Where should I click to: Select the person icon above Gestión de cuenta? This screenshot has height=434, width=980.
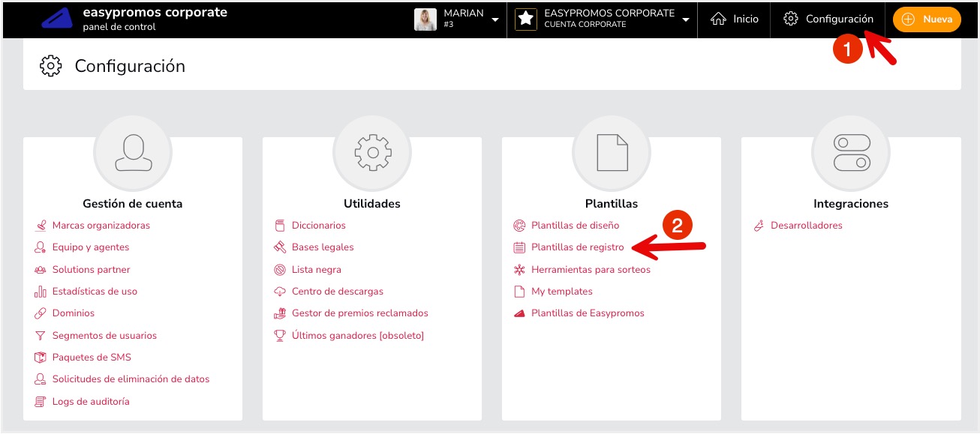point(133,152)
